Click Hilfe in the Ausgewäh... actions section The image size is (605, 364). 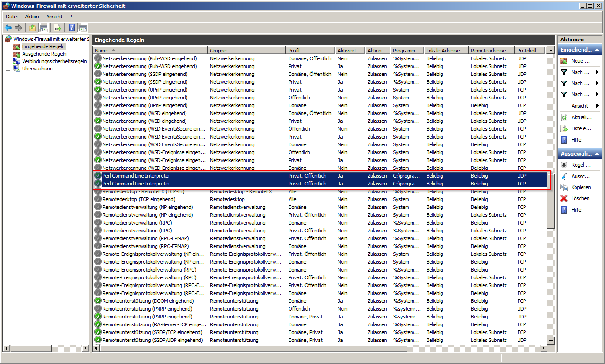point(576,210)
